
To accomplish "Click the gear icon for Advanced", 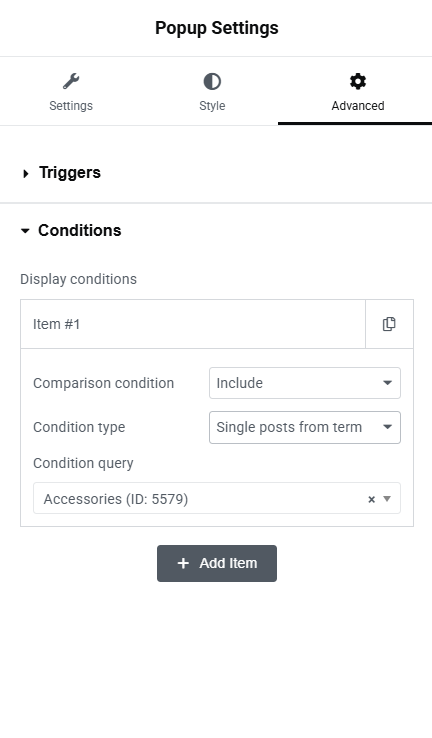I will pos(358,81).
